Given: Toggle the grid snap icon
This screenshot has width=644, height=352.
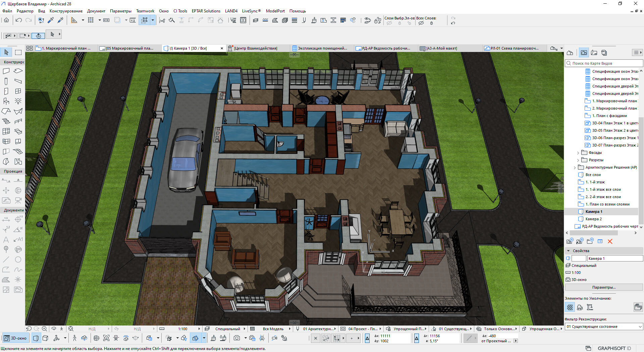Looking at the screenshot, I should pyautogui.click(x=91, y=20).
